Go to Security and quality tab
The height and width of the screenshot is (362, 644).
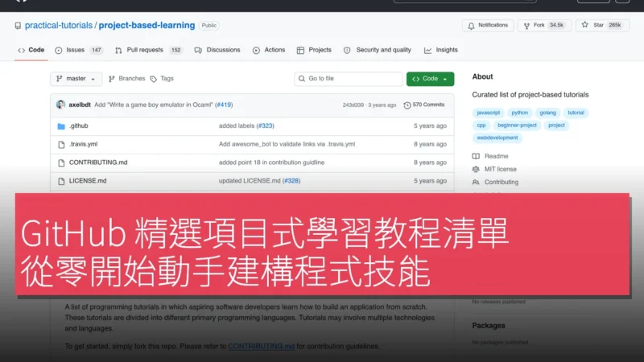(377, 50)
